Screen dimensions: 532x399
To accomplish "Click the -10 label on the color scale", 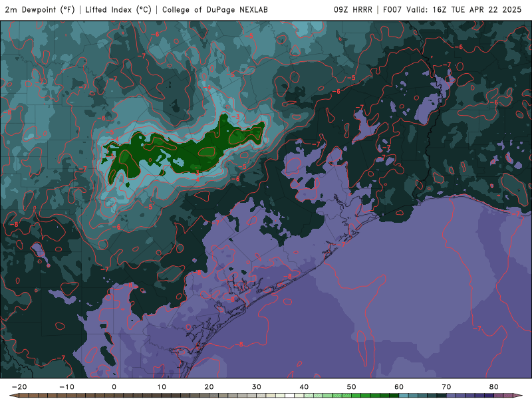I will pyautogui.click(x=66, y=387).
